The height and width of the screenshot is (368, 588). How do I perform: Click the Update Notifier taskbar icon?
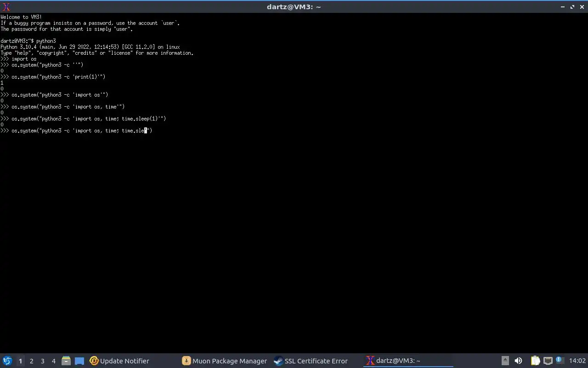point(94,361)
